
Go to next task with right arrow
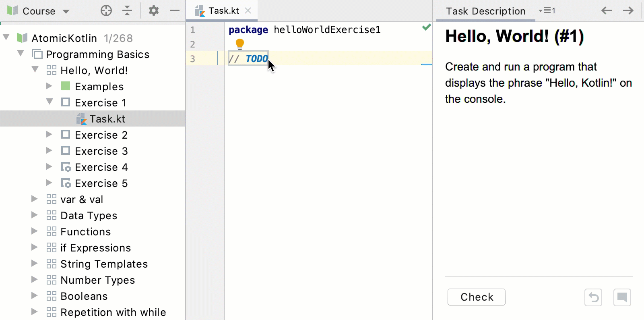pos(628,10)
